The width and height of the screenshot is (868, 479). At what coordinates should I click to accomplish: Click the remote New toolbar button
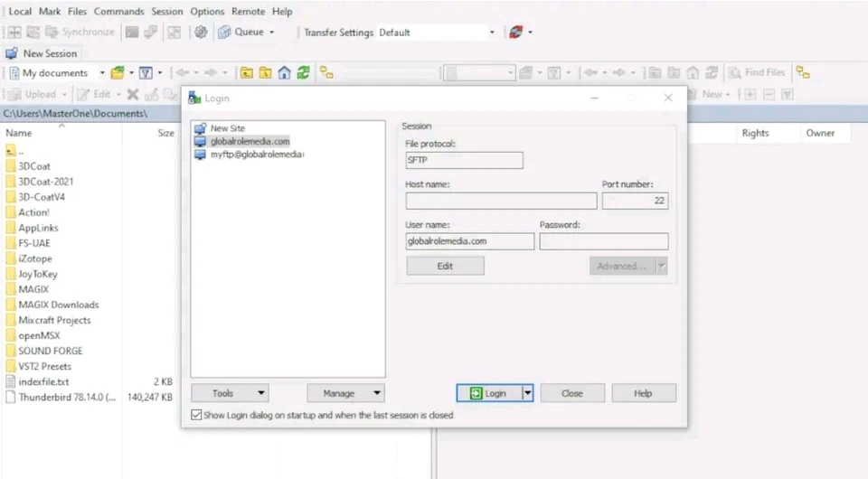coord(709,95)
